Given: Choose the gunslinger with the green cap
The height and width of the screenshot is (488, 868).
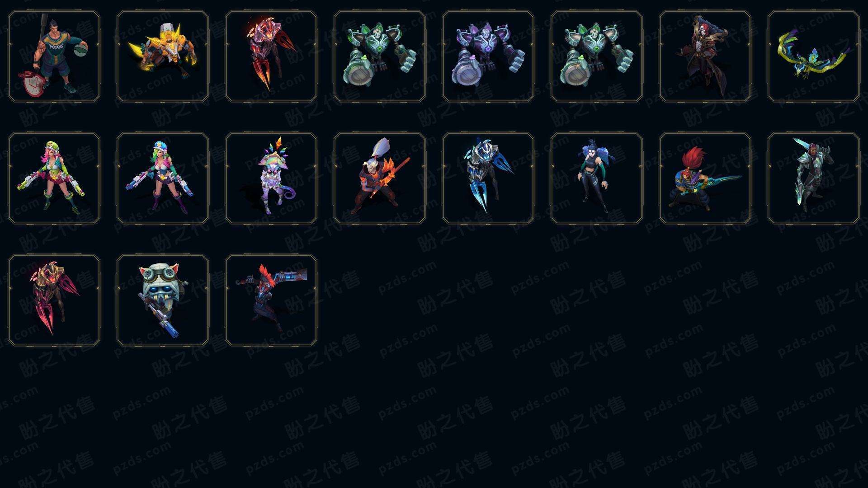Looking at the screenshot, I should click(54, 178).
